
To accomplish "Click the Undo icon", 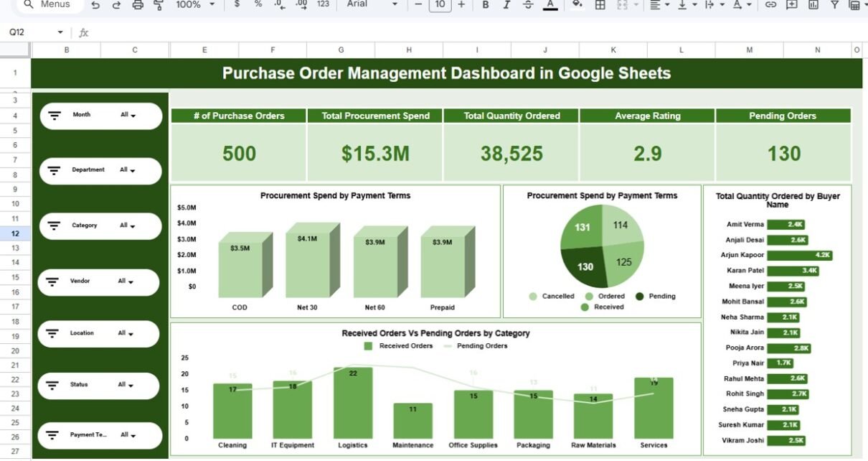I will coord(96,5).
